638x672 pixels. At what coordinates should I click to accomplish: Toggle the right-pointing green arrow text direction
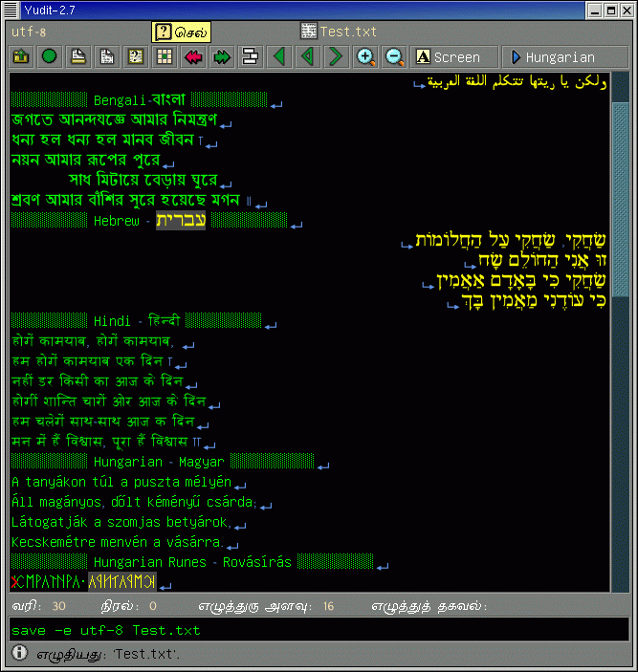tap(337, 57)
